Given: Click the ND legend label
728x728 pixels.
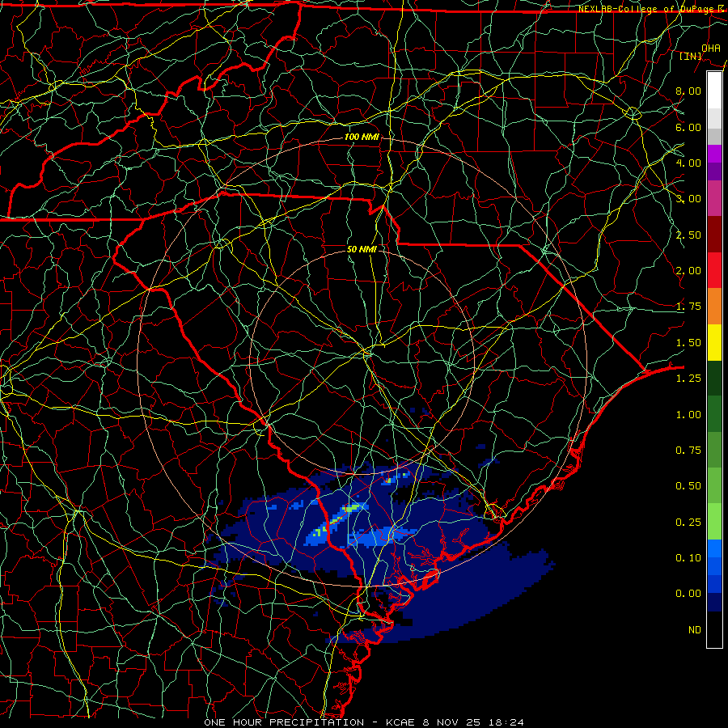Looking at the screenshot, I should (x=695, y=630).
